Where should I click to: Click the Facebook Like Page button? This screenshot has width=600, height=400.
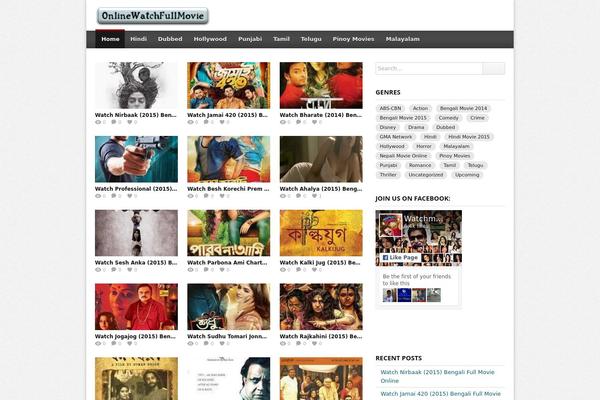[x=400, y=258]
